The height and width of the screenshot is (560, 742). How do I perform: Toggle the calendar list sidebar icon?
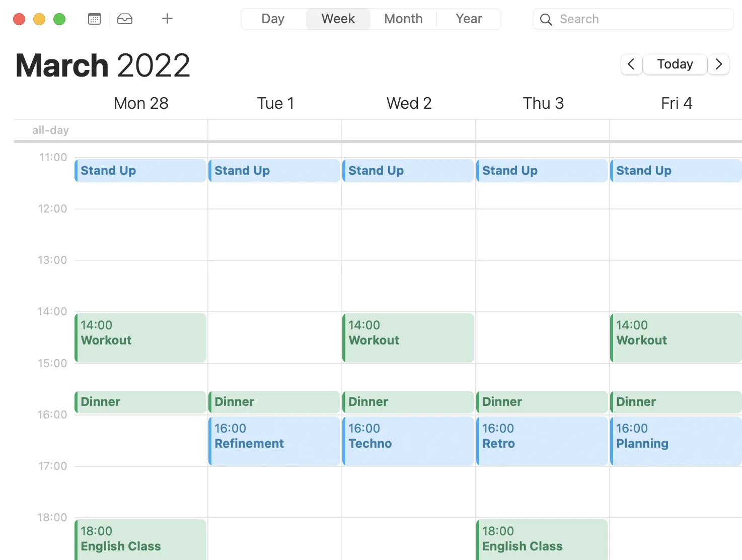[x=94, y=19]
